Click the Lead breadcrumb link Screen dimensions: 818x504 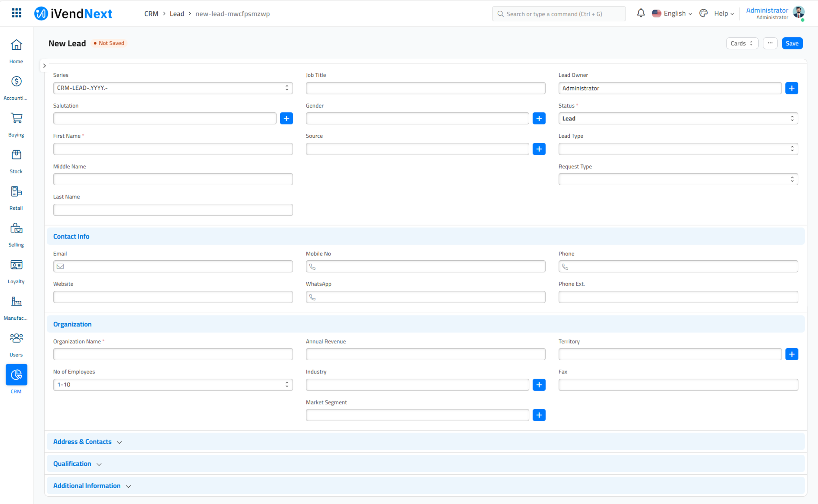click(177, 14)
